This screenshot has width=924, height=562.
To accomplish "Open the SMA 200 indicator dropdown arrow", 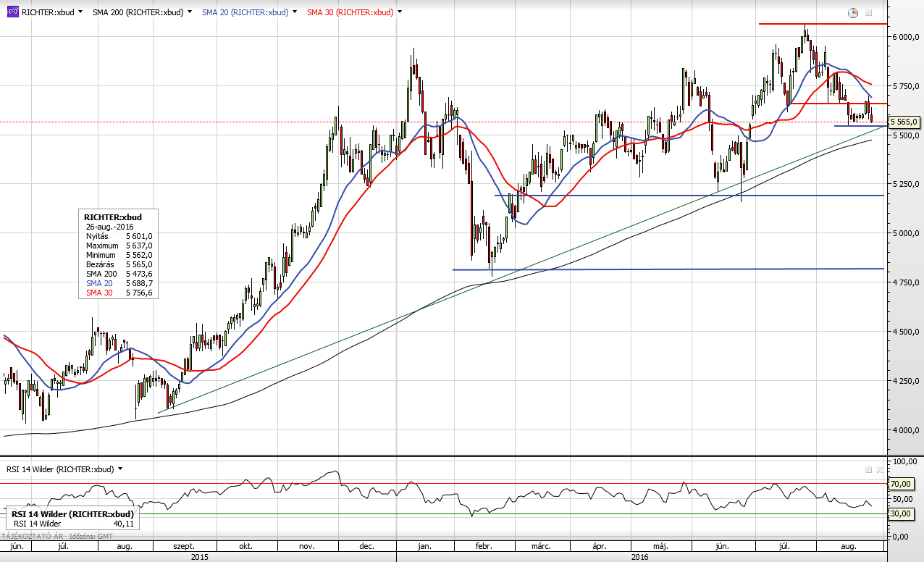I will click(x=190, y=12).
